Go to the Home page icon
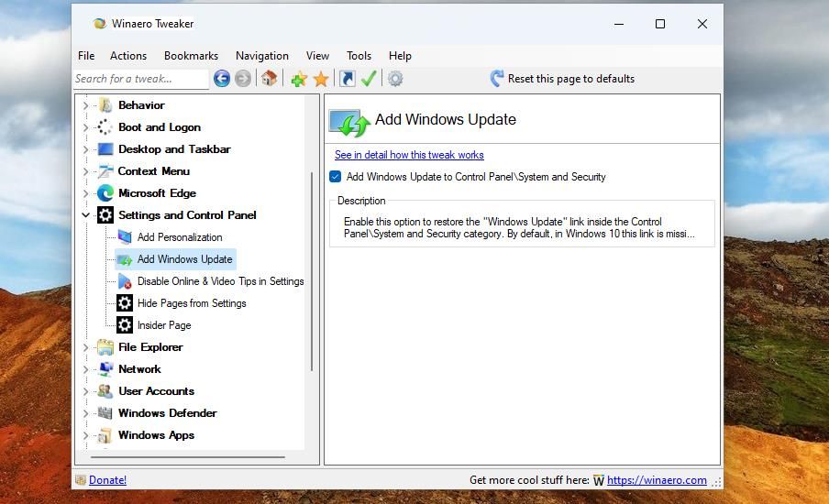The image size is (829, 504). 269,78
